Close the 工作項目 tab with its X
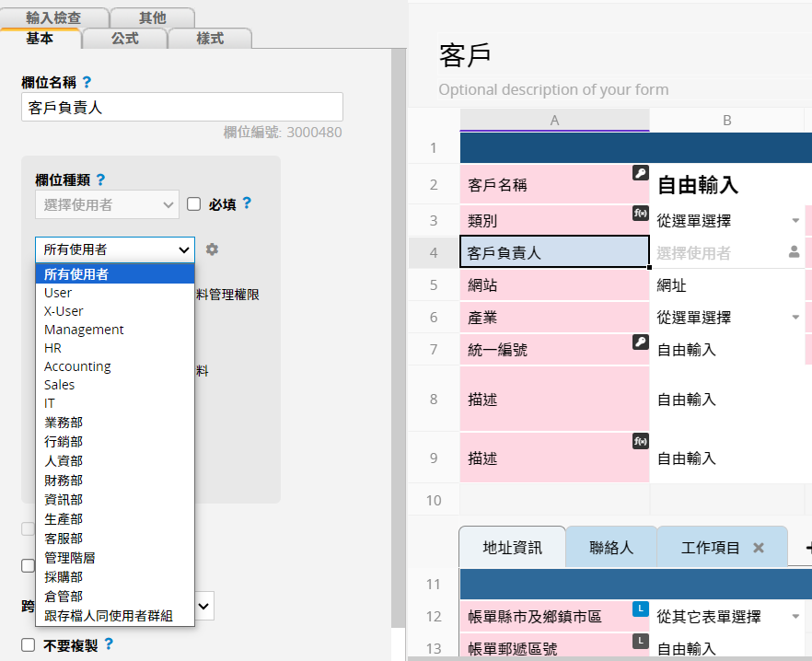The height and width of the screenshot is (661, 812). (x=759, y=547)
